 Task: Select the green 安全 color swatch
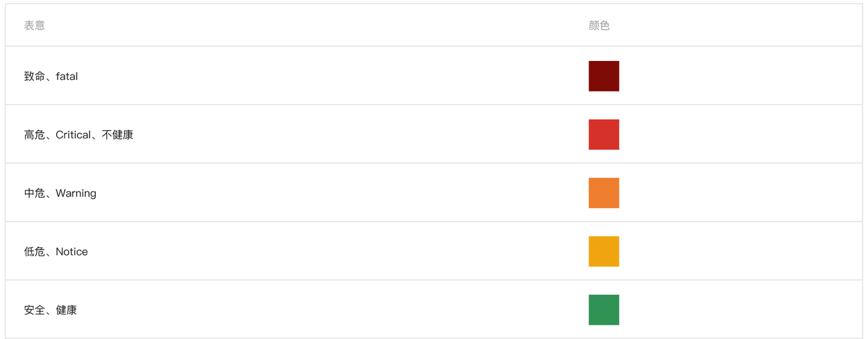pyautogui.click(x=604, y=309)
